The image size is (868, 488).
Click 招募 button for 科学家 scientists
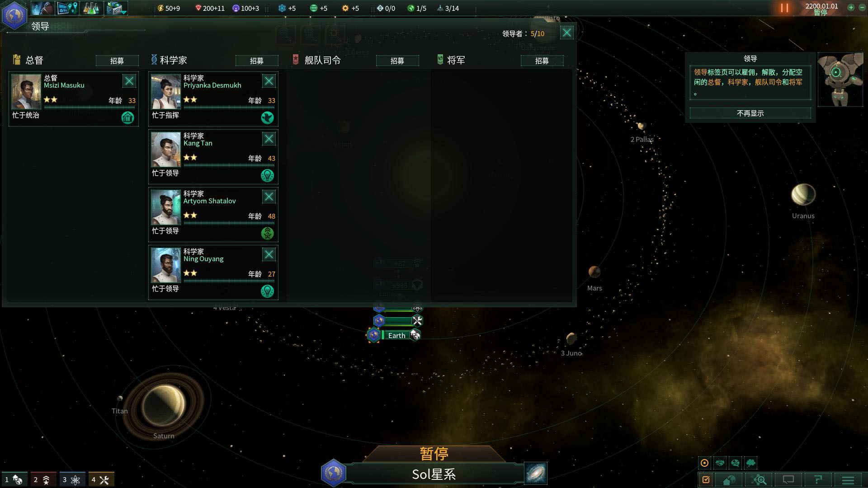pyautogui.click(x=258, y=61)
